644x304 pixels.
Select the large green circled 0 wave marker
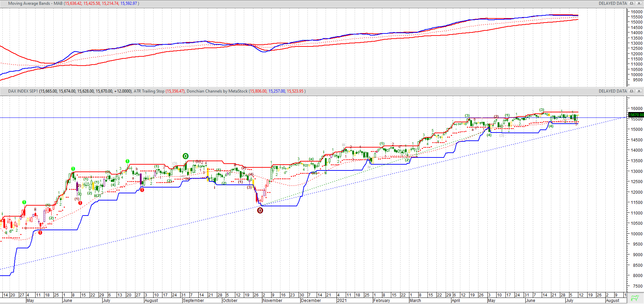point(185,156)
